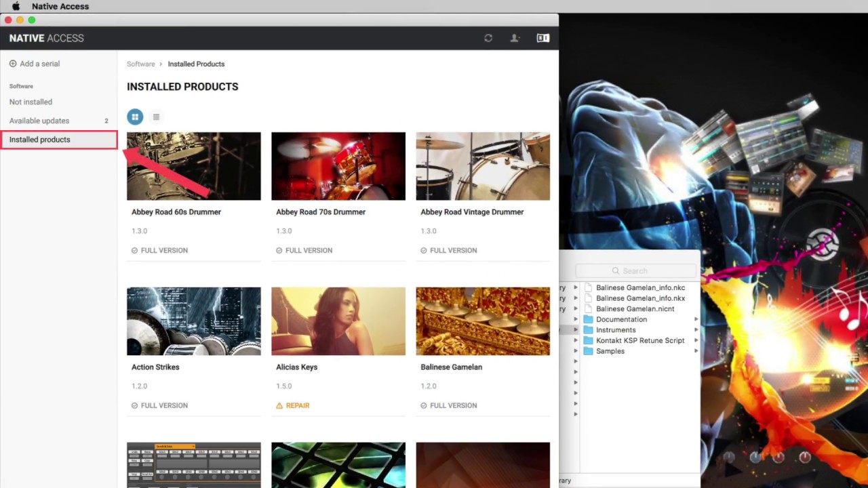Expand Samples folder arrow in Finder

pyautogui.click(x=696, y=351)
